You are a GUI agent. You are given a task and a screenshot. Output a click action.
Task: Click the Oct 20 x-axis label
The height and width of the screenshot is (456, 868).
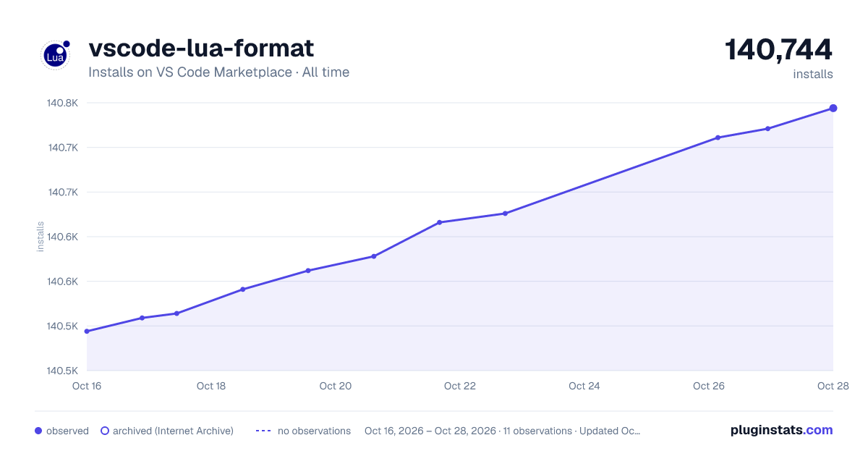tap(336, 386)
